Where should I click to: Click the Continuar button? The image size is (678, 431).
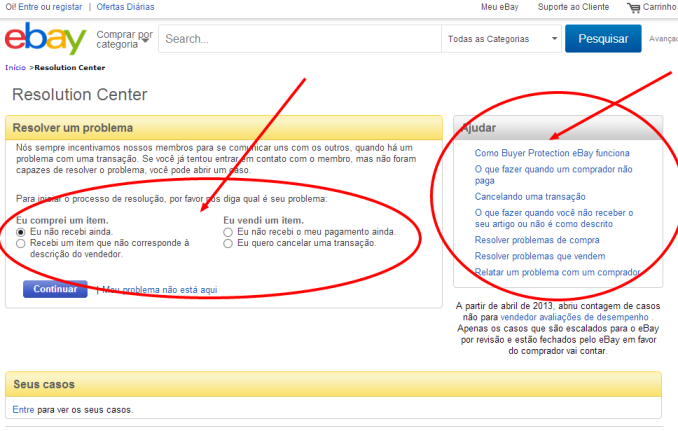click(55, 289)
